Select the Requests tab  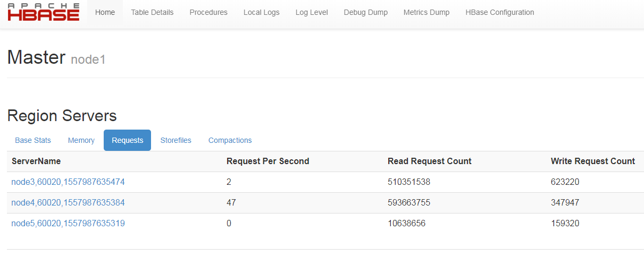(128, 140)
